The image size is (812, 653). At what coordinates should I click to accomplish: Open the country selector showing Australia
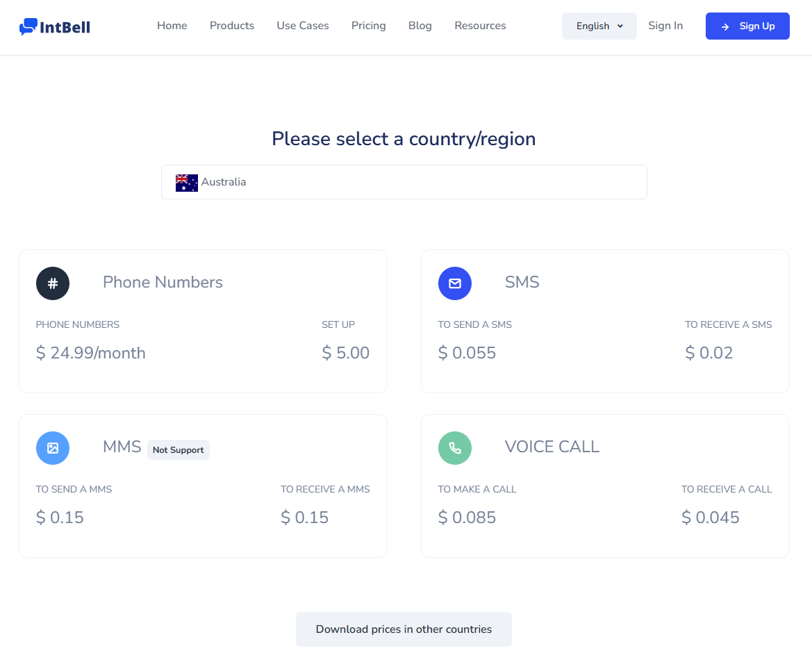[404, 182]
